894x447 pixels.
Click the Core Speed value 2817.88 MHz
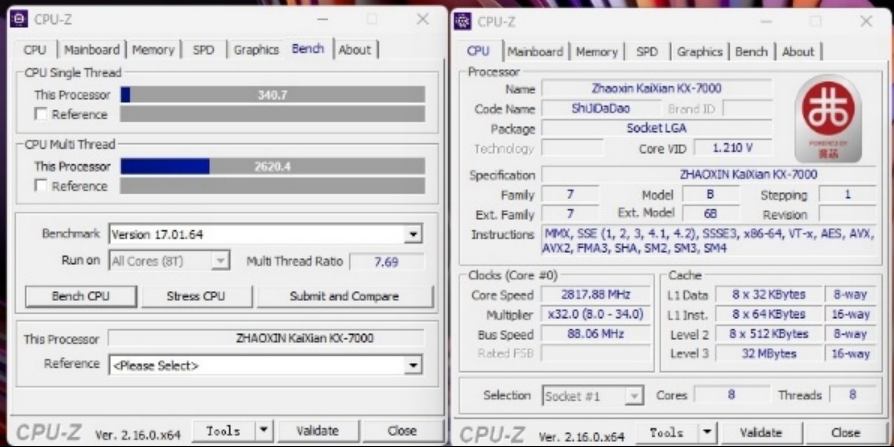(596, 295)
